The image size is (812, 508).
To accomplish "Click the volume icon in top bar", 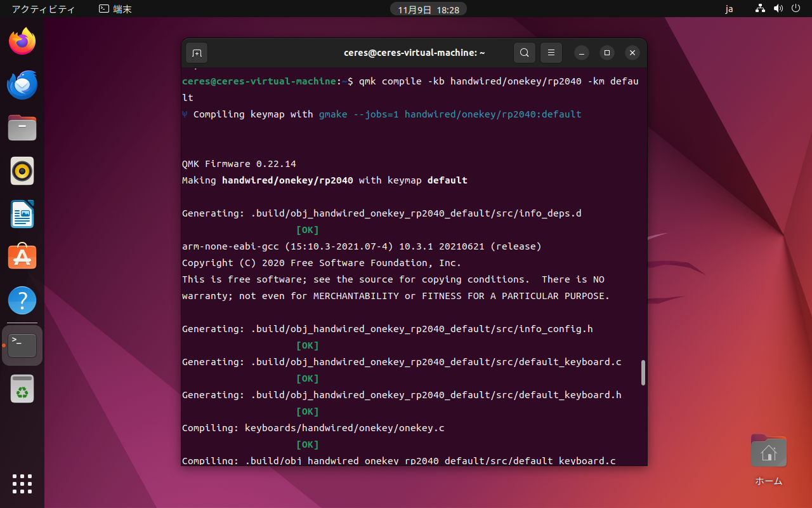I will click(778, 9).
